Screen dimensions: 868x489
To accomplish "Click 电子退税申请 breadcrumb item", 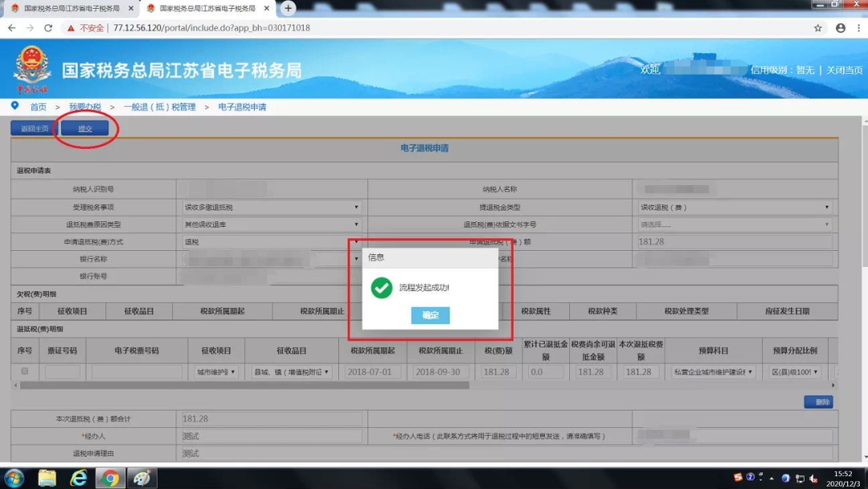I will (x=242, y=107).
